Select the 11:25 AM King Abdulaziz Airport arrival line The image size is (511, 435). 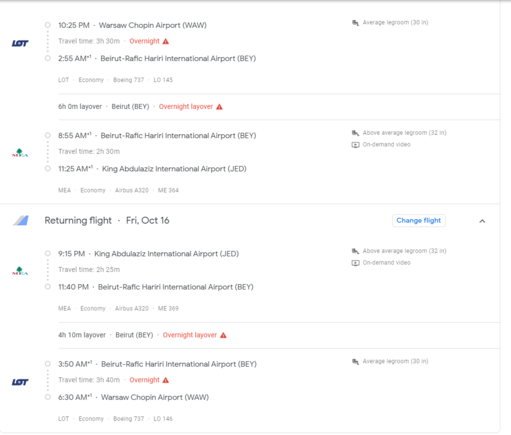[152, 169]
